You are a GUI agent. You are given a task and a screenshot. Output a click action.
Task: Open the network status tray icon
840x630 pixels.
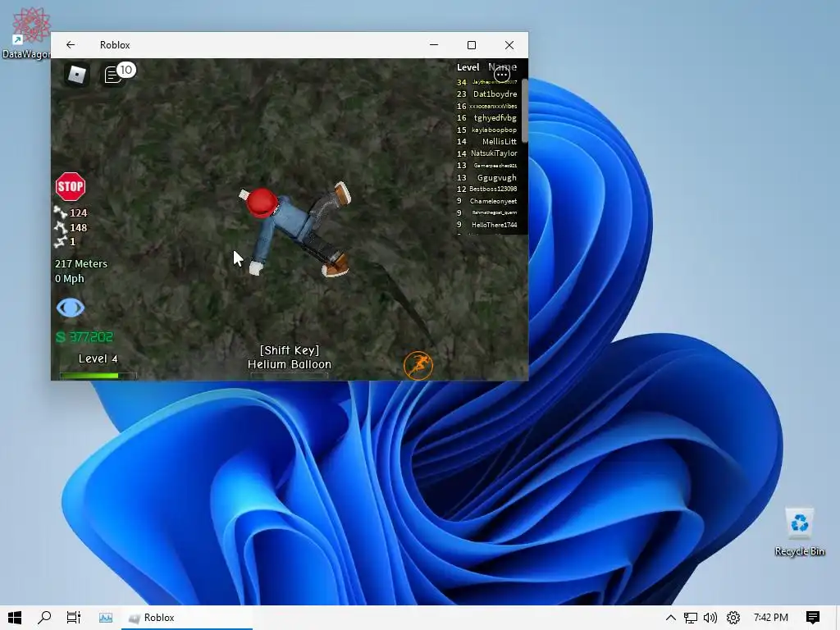691,618
